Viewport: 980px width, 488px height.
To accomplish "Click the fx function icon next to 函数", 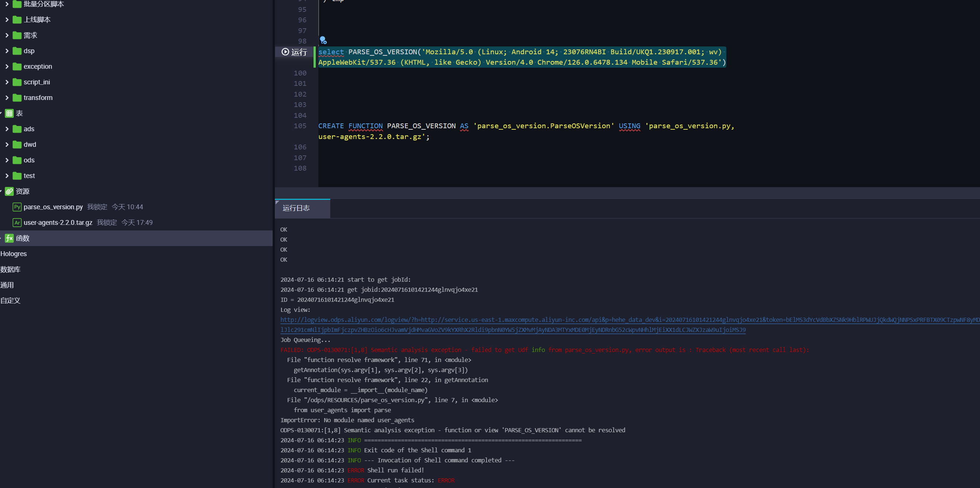I will pos(9,238).
